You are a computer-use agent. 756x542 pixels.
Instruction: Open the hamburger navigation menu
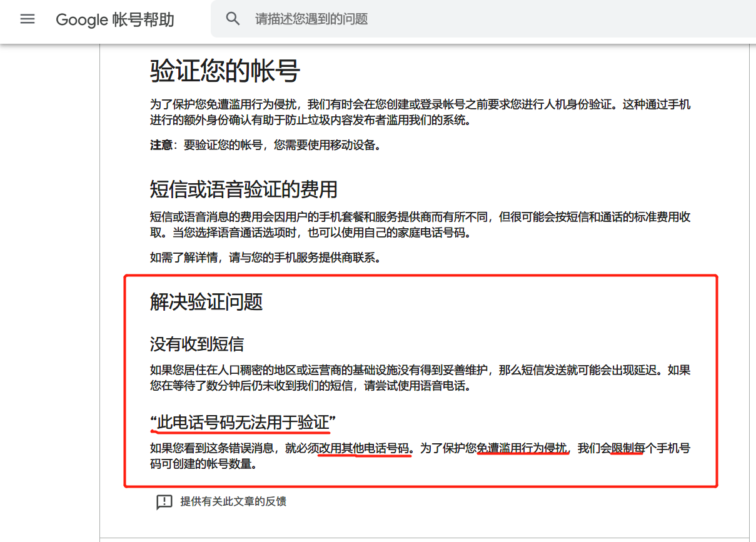click(x=28, y=19)
